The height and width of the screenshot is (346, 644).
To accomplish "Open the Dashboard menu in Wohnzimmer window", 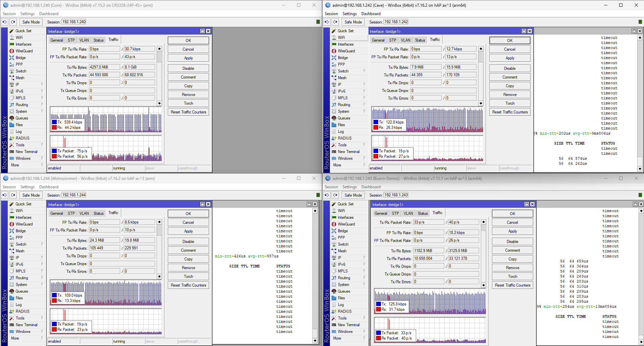I will [49, 187].
